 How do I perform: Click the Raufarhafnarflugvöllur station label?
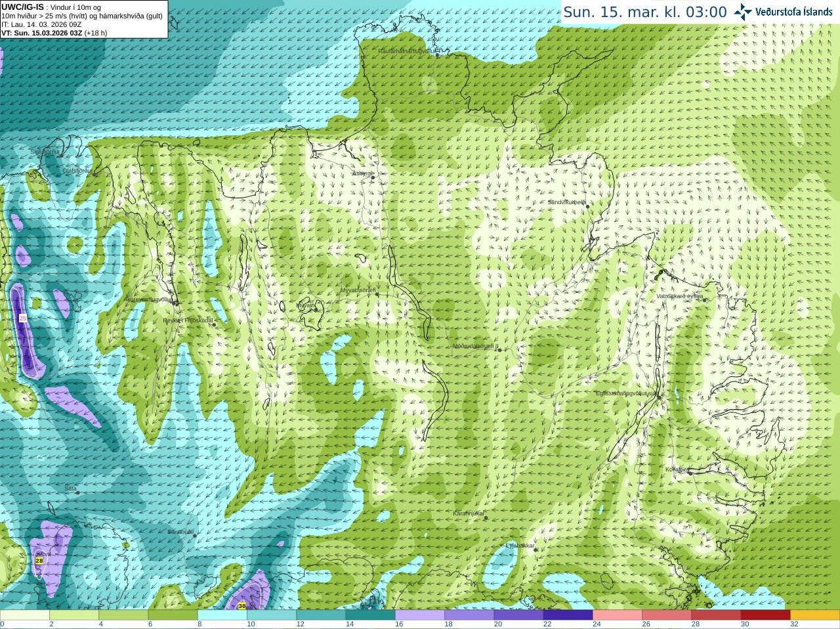(x=407, y=51)
